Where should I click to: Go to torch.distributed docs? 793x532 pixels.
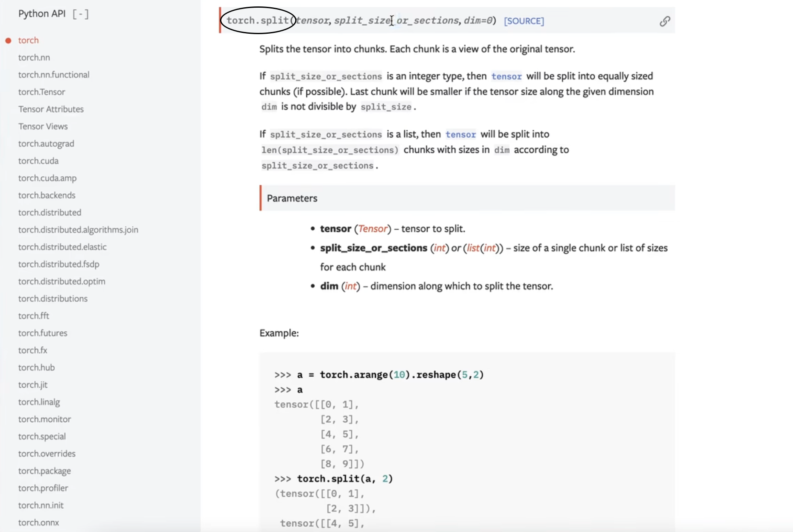point(50,213)
